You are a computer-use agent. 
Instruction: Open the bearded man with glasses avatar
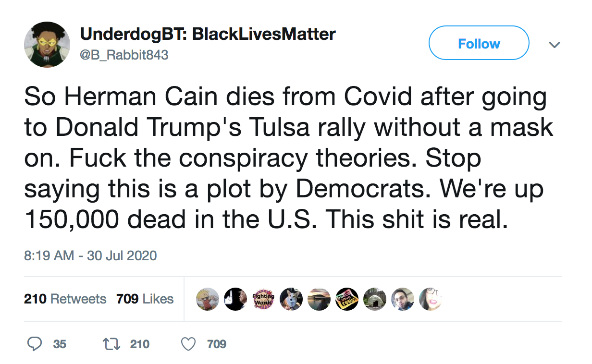(x=402, y=299)
